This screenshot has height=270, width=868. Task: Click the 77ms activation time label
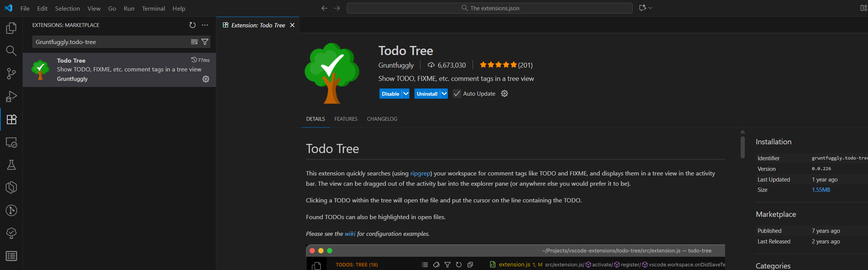[x=200, y=60]
